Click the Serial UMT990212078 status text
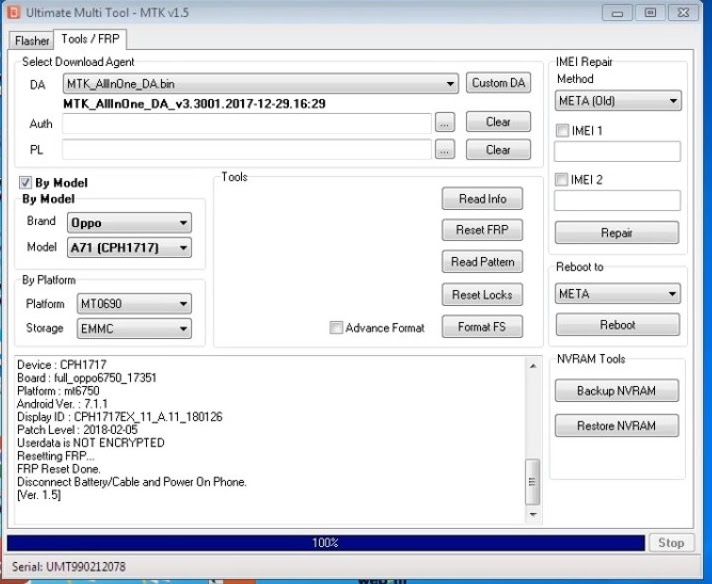712x584 pixels. pos(69,567)
